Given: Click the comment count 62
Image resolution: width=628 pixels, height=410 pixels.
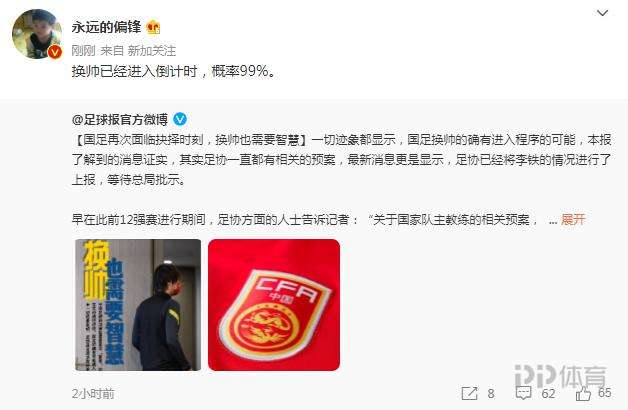Looking at the screenshot, I should coord(548,394).
